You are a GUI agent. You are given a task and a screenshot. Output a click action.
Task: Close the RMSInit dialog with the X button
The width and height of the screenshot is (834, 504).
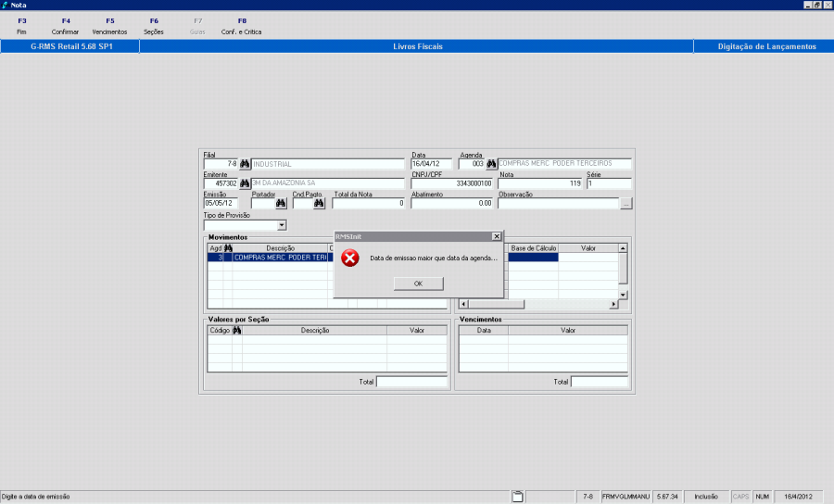click(x=497, y=236)
